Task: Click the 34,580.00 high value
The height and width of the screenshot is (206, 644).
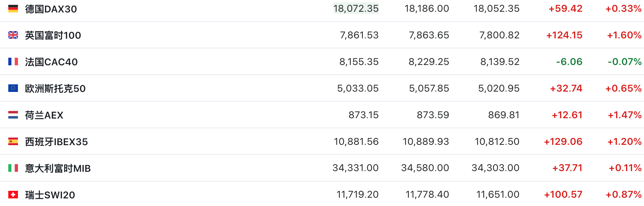Action: click(425, 168)
